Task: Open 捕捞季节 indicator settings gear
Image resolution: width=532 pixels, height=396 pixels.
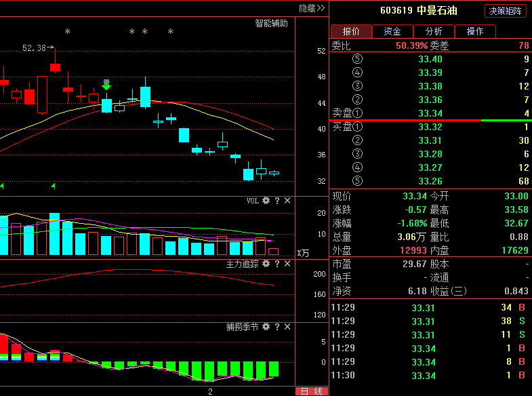Action: coord(266,327)
